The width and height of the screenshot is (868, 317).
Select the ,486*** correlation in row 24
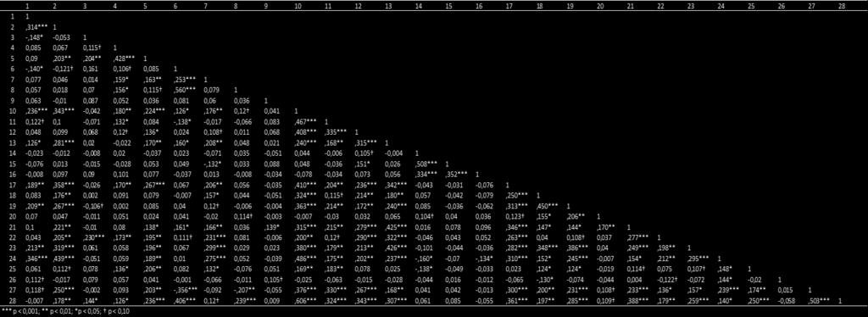305,259
